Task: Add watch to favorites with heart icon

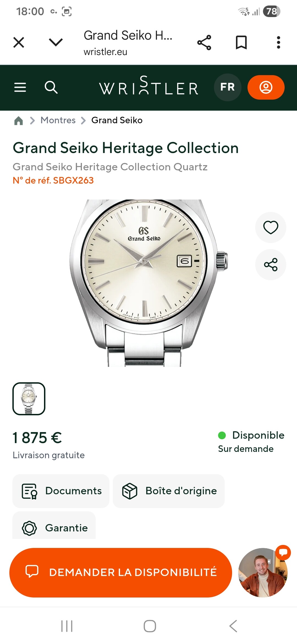Action: coord(271,228)
